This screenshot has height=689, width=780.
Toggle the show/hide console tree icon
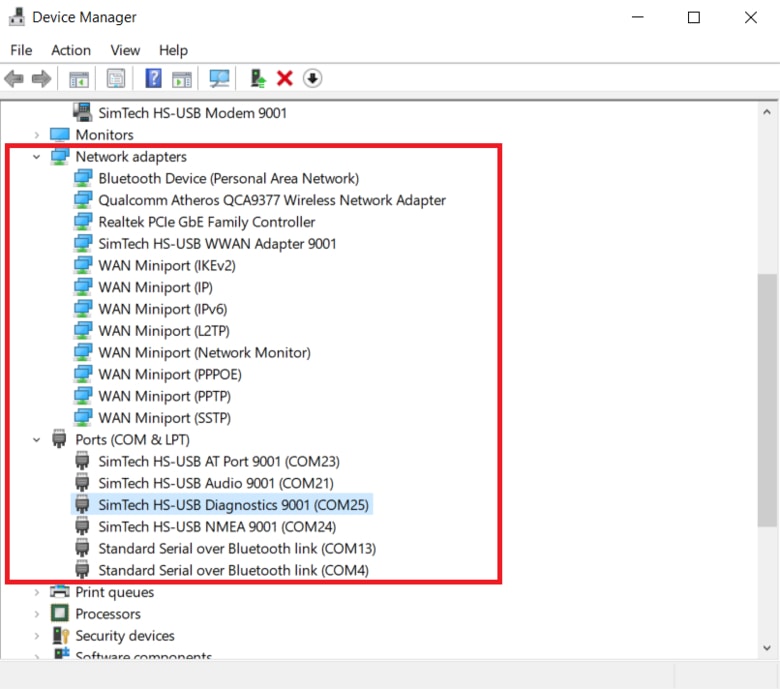[79, 79]
